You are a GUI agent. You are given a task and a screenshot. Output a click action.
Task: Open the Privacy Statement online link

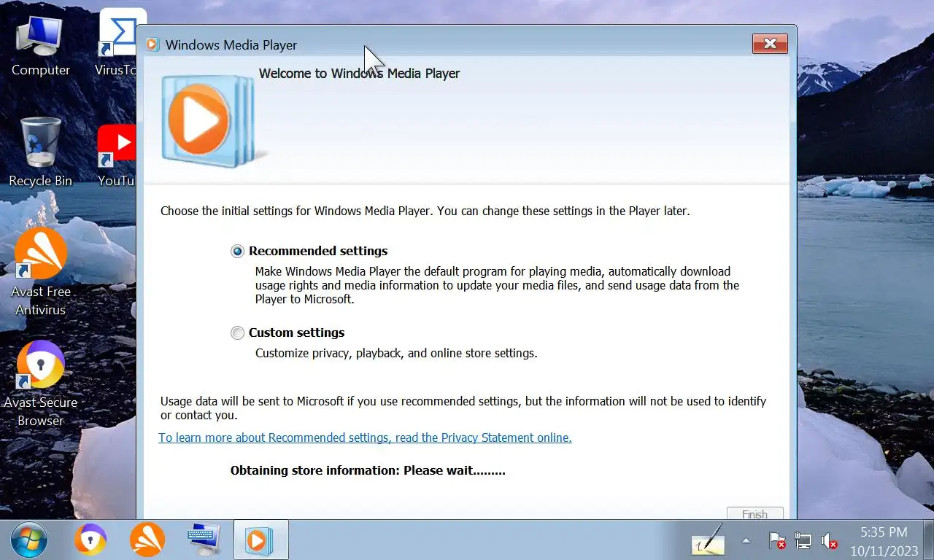(365, 437)
